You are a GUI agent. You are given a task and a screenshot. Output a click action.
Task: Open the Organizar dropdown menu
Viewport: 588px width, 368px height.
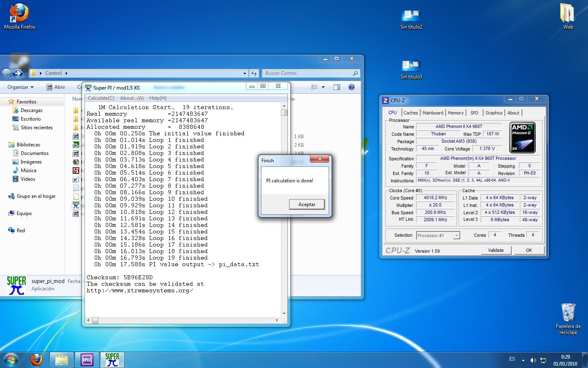click(x=20, y=87)
